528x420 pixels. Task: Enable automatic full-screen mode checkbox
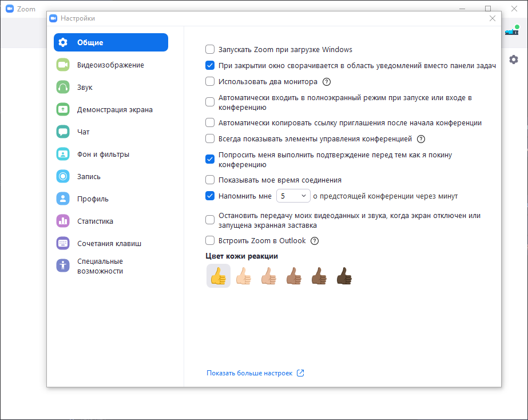click(x=210, y=102)
